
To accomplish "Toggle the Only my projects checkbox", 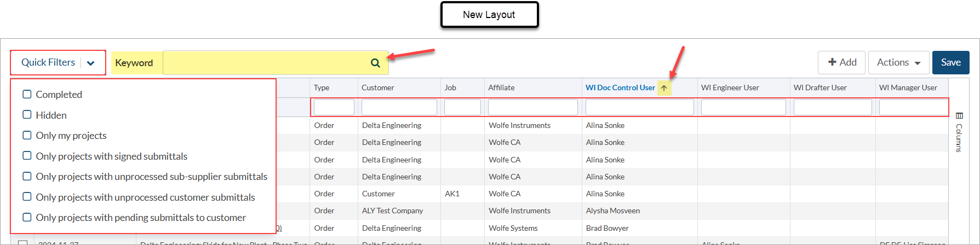I will click(27, 135).
